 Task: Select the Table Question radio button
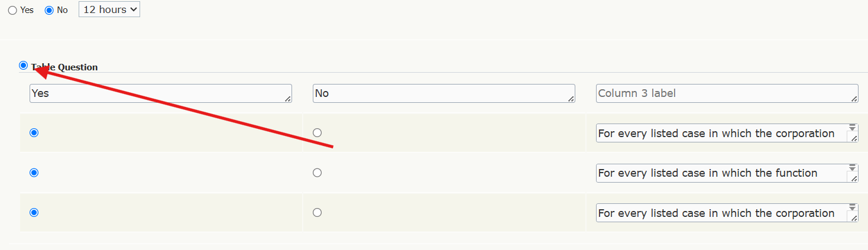coord(23,66)
